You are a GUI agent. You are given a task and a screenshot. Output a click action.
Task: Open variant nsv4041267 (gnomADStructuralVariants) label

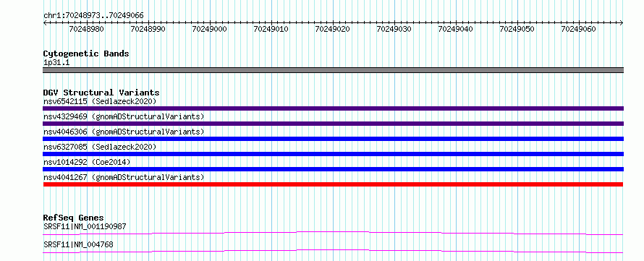pos(124,177)
